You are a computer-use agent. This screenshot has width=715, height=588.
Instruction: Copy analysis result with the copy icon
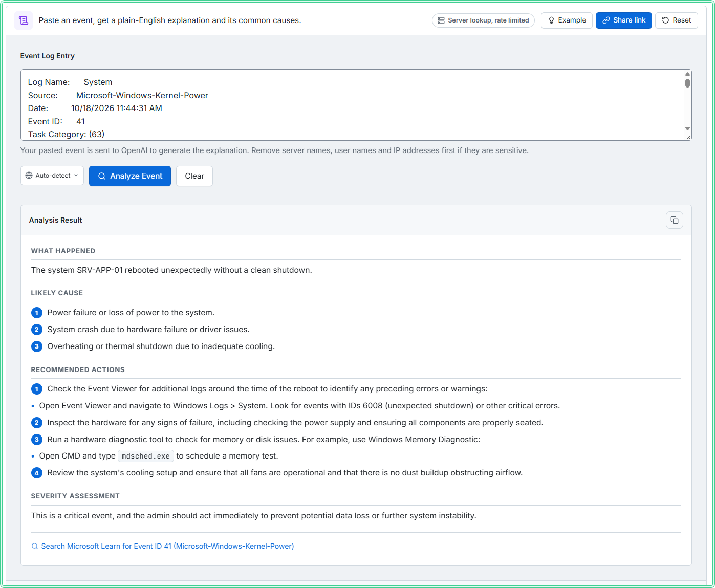675,220
